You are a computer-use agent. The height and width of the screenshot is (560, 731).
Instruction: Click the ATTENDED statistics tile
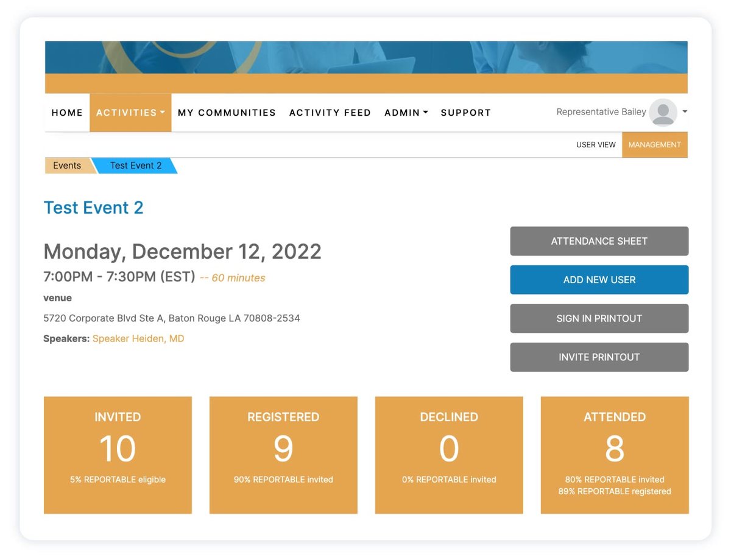tap(614, 455)
